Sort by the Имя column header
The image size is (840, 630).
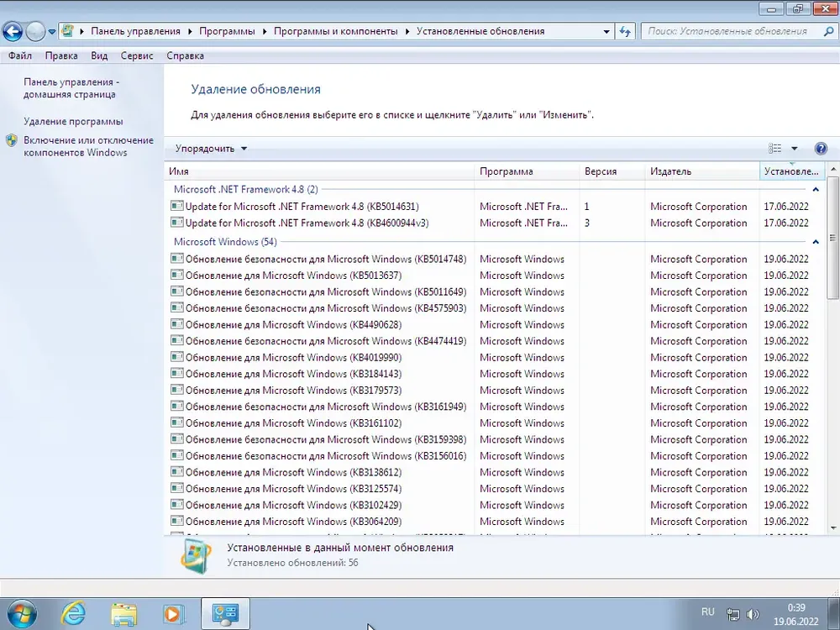(x=319, y=171)
